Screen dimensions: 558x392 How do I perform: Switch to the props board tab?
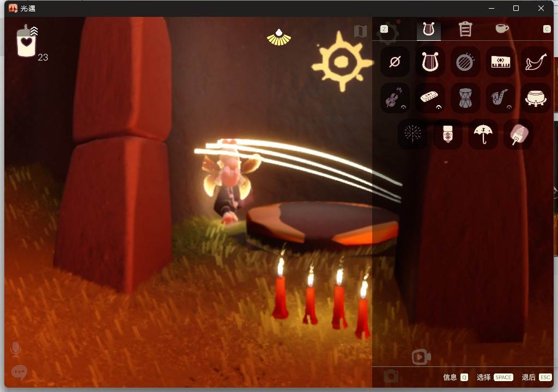(465, 29)
